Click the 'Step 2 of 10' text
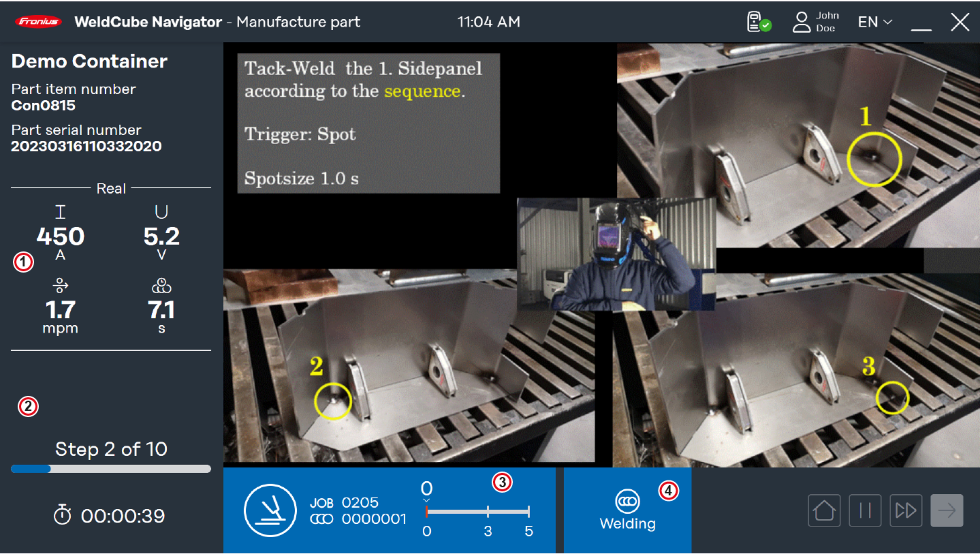The height and width of the screenshot is (554, 980). 111,449
